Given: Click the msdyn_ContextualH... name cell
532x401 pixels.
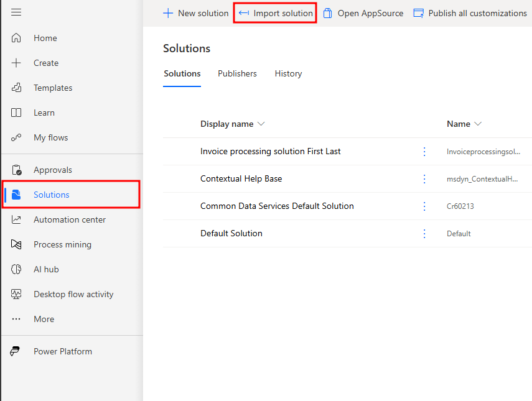Looking at the screenshot, I should (482, 179).
